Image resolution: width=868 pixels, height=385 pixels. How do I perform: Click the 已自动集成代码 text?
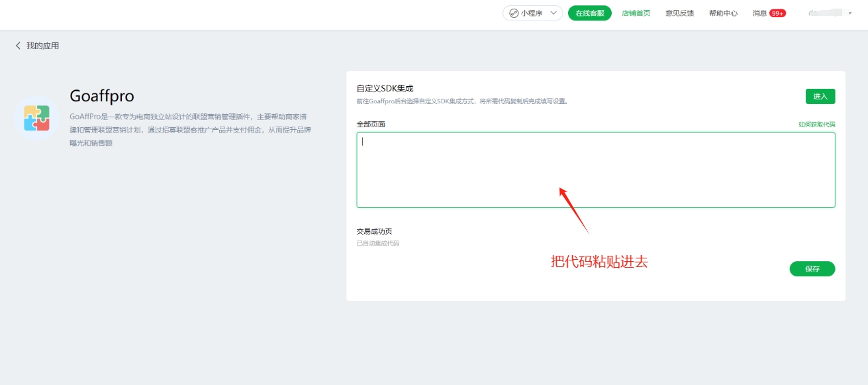[378, 243]
